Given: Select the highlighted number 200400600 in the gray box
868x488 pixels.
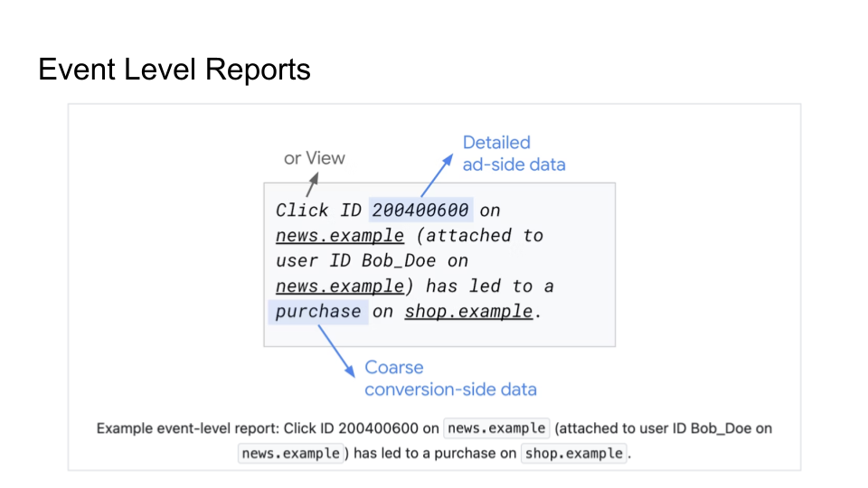Looking at the screenshot, I should pyautogui.click(x=420, y=211).
